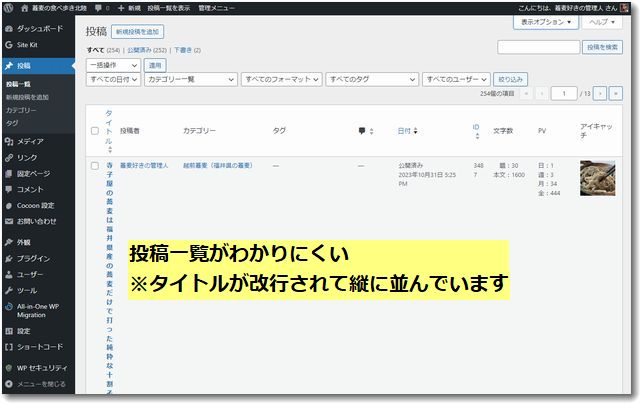
Task: Click the Dashboard icon in sidebar
Action: [9, 31]
